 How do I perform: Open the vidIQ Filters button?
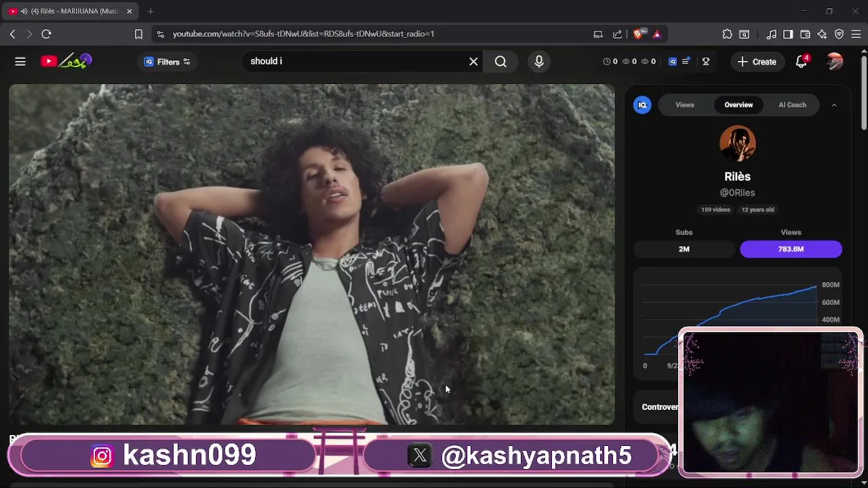167,62
